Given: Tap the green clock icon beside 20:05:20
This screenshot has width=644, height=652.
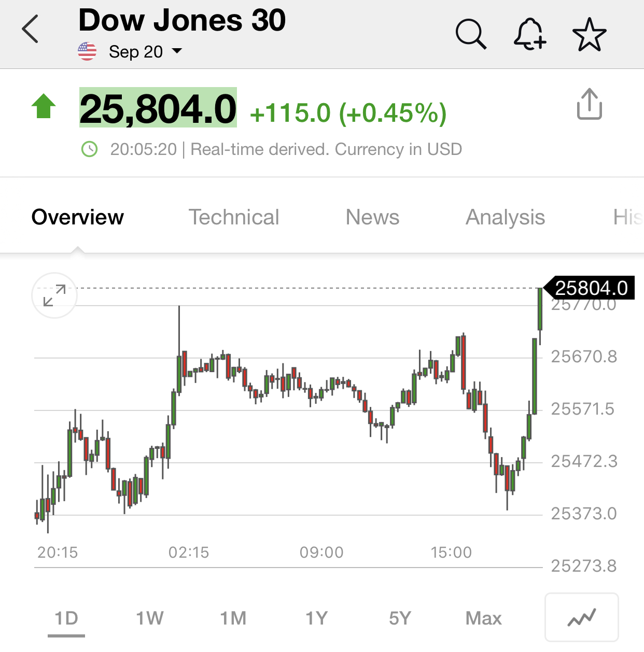Looking at the screenshot, I should (x=90, y=149).
